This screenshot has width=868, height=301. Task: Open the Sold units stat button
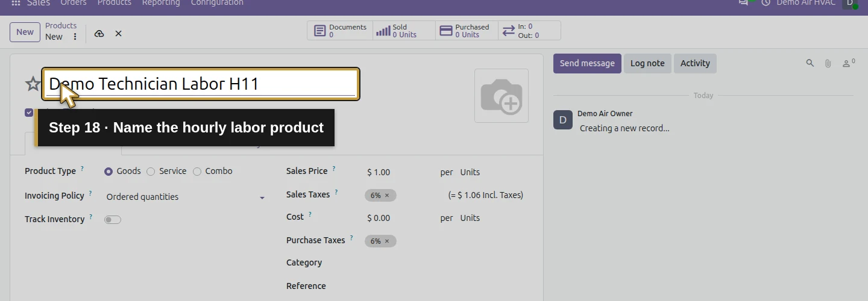tap(404, 31)
